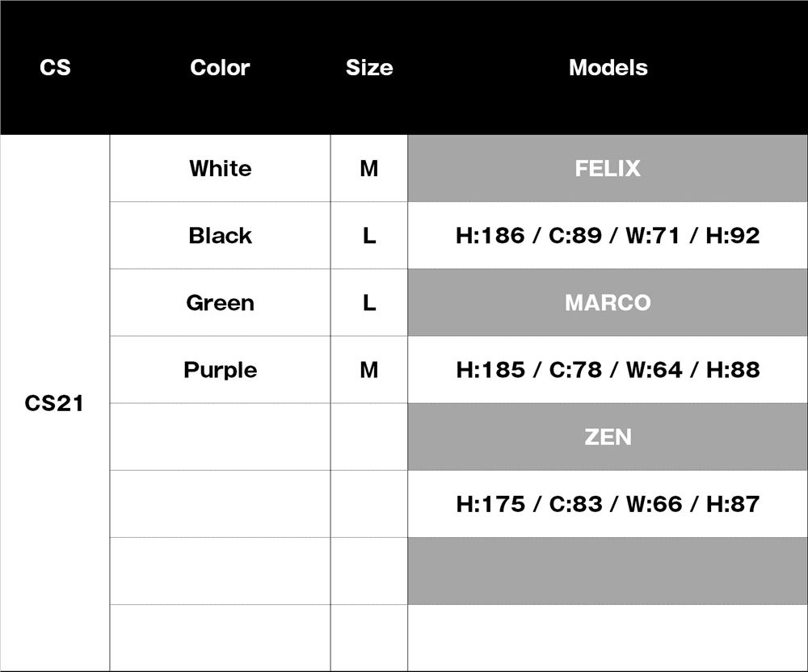The image size is (808, 672).
Task: Select size L next to Black
Action: click(369, 236)
